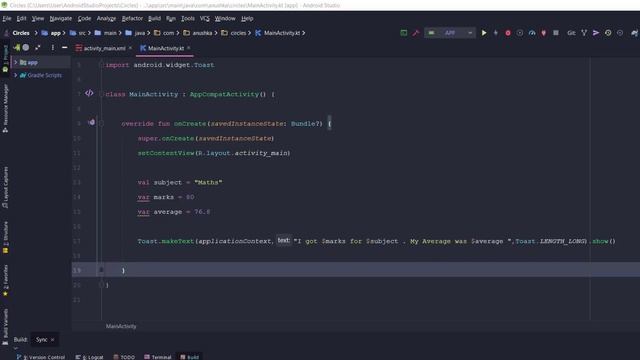Open the TODO tool window
This screenshot has height=360, width=640.
pos(124,357)
